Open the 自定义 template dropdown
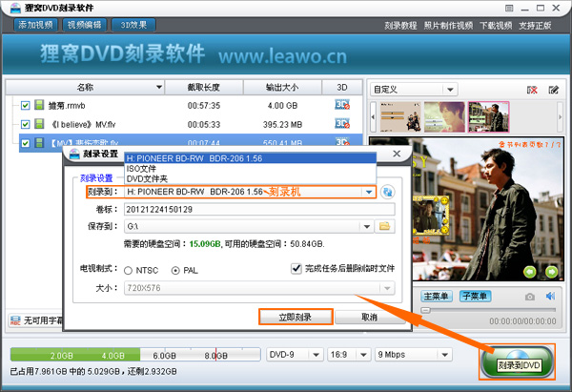572x392 pixels. tap(450, 90)
